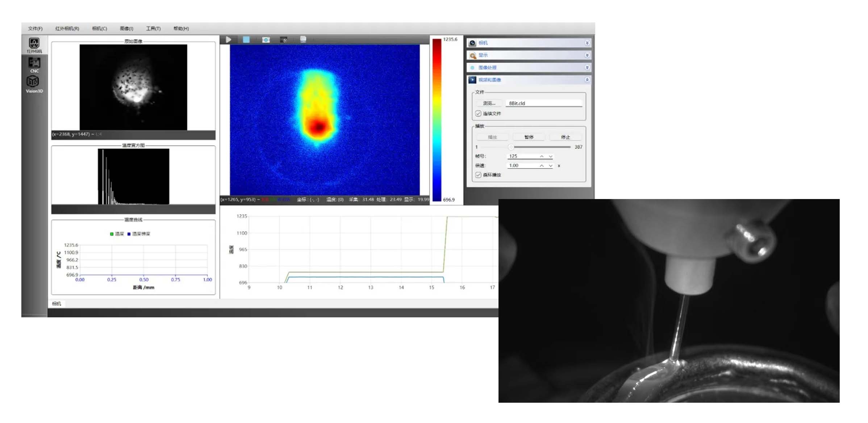Click the blue stop square in toolbar
868x423 pixels.
[246, 39]
